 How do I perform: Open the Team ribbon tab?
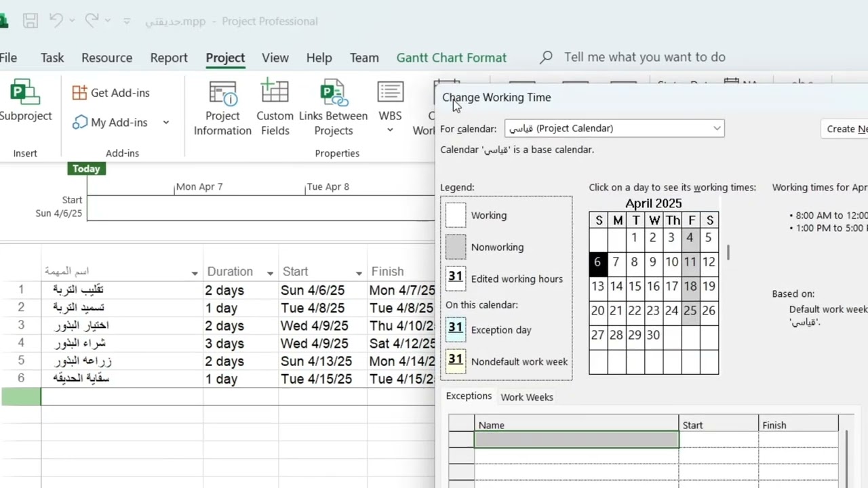pos(364,58)
